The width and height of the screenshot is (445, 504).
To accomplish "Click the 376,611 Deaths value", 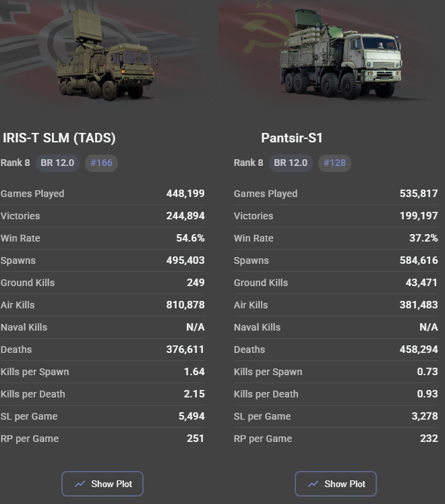I will coord(185,349).
